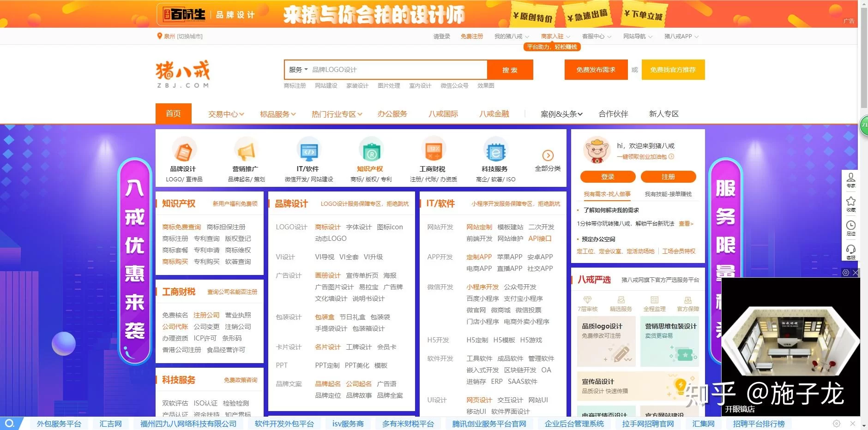Open the 客服中心 dropdown in top bar
The height and width of the screenshot is (430, 868).
597,36
